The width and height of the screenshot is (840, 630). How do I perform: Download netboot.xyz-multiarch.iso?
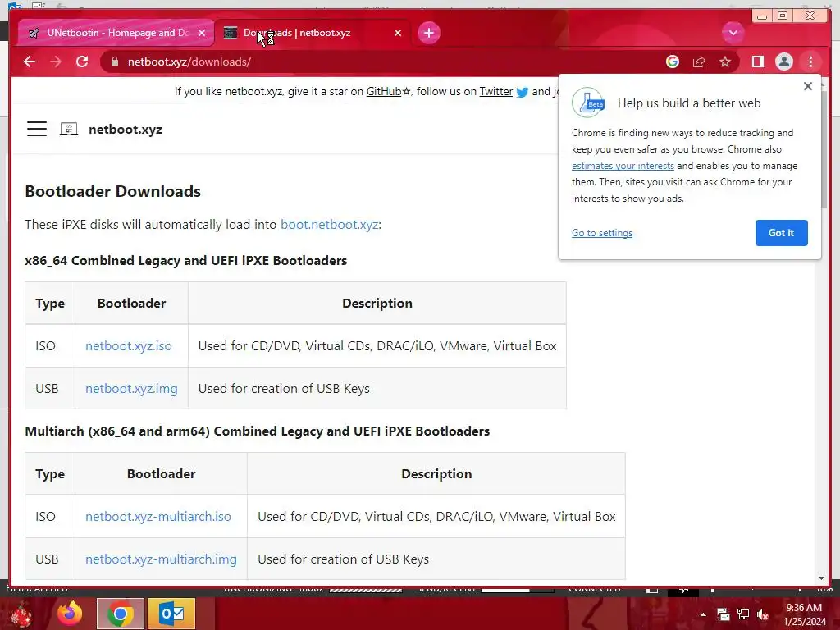[158, 517]
